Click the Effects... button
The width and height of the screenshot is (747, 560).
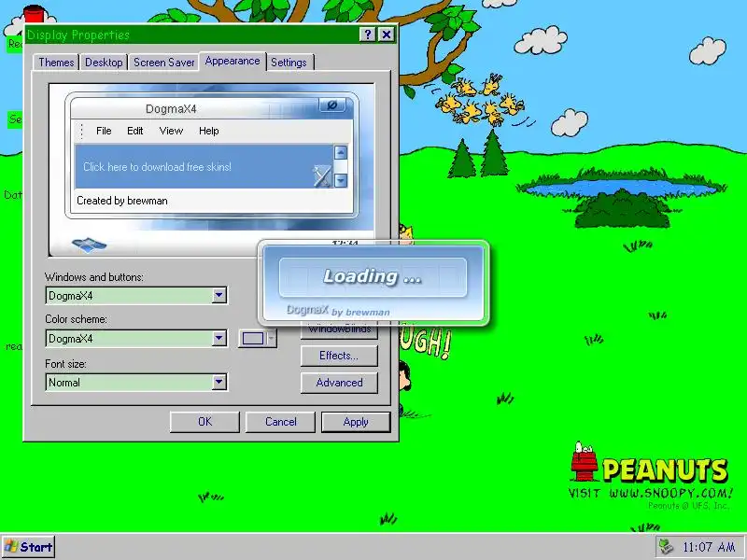click(x=339, y=356)
